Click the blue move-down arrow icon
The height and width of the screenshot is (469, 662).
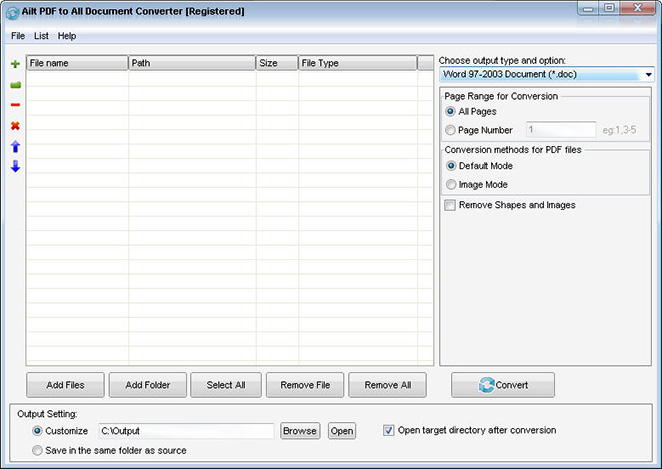(x=15, y=166)
